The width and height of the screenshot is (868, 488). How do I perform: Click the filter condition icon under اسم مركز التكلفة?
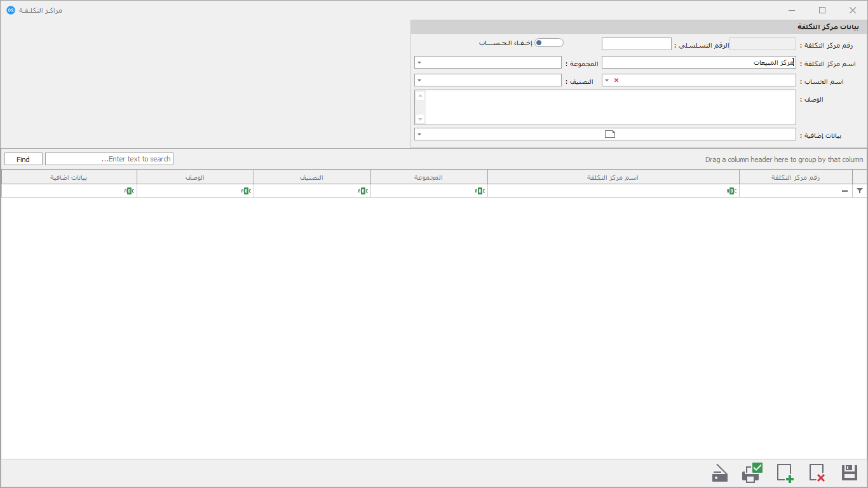click(731, 191)
